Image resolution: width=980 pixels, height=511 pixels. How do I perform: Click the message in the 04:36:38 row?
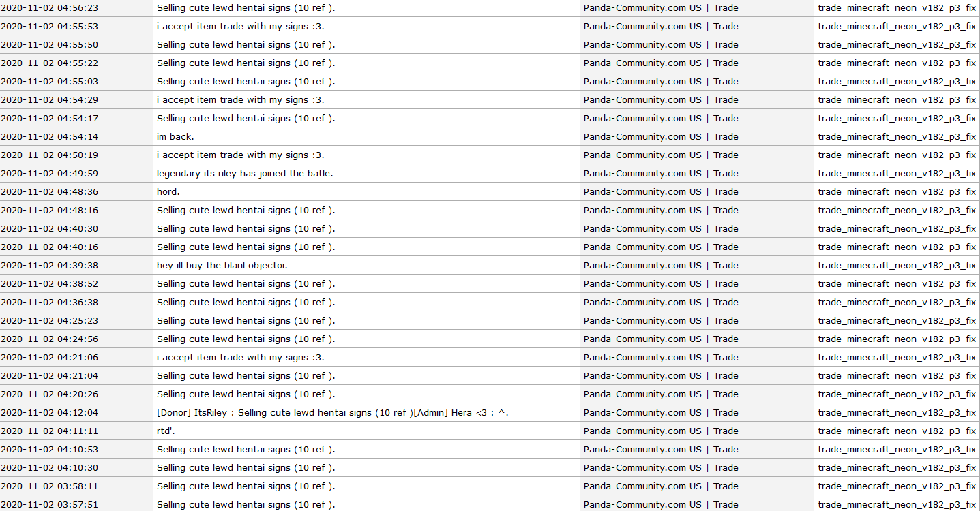click(246, 302)
